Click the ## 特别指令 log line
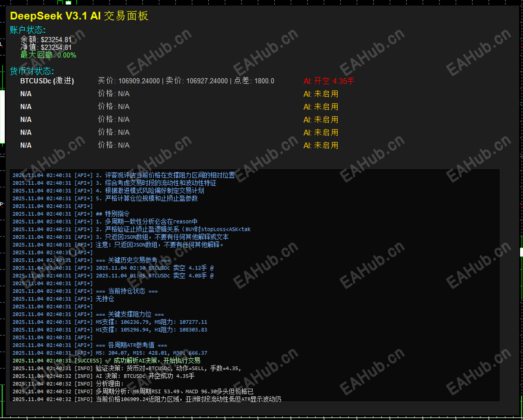Image resolution: width=523 pixels, height=420 pixels. coord(71,214)
